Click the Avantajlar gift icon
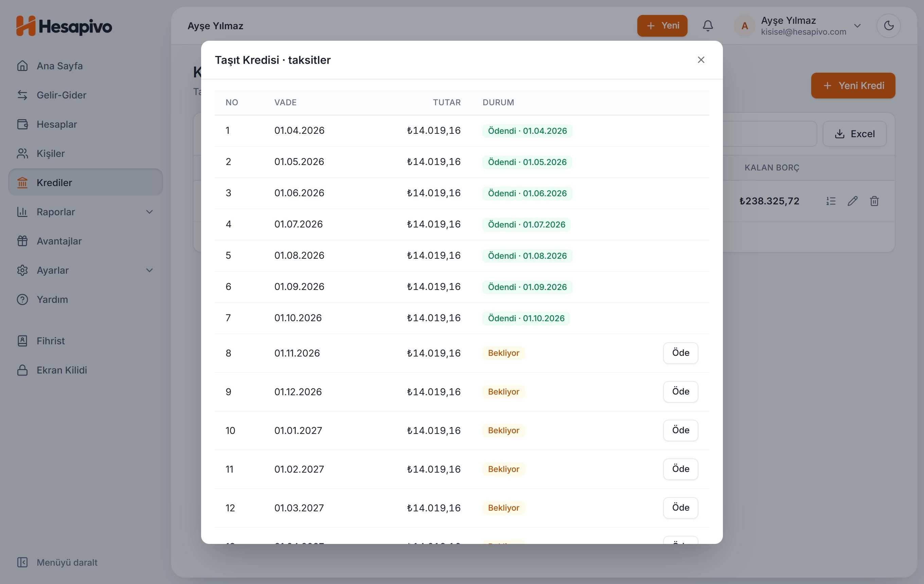The height and width of the screenshot is (584, 924). [22, 241]
